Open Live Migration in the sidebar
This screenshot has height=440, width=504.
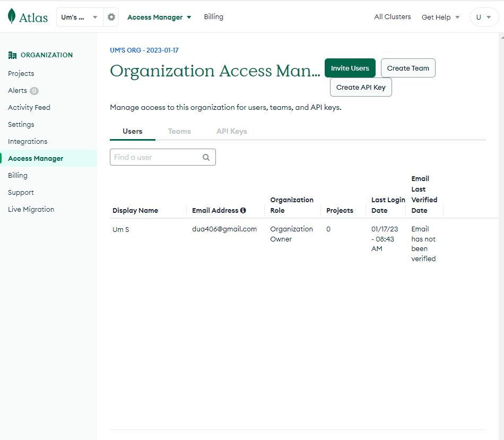point(31,210)
